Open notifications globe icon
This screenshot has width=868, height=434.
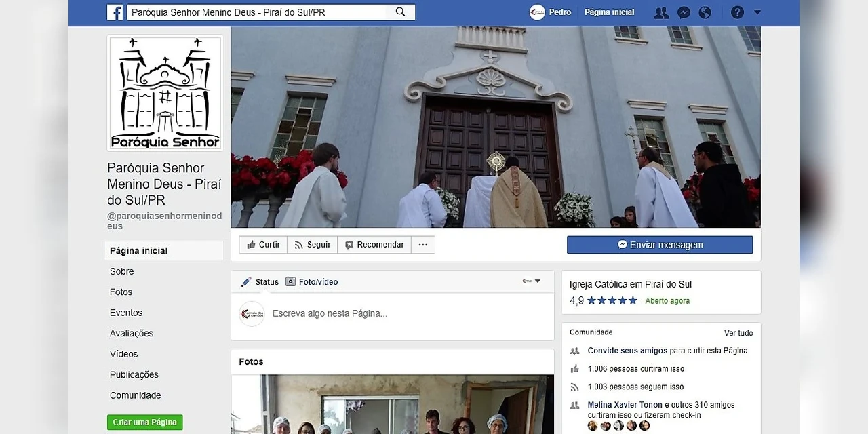705,12
